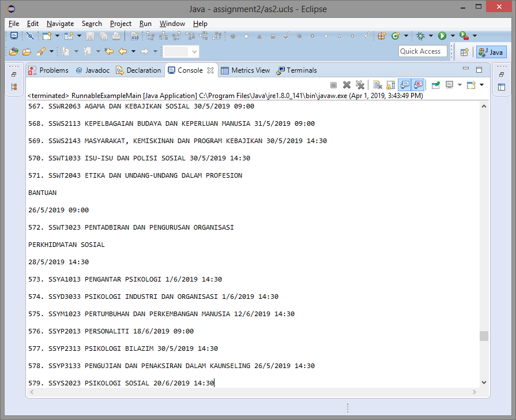
Task: Toggle Scroll Lock in Console
Action: click(x=391, y=85)
